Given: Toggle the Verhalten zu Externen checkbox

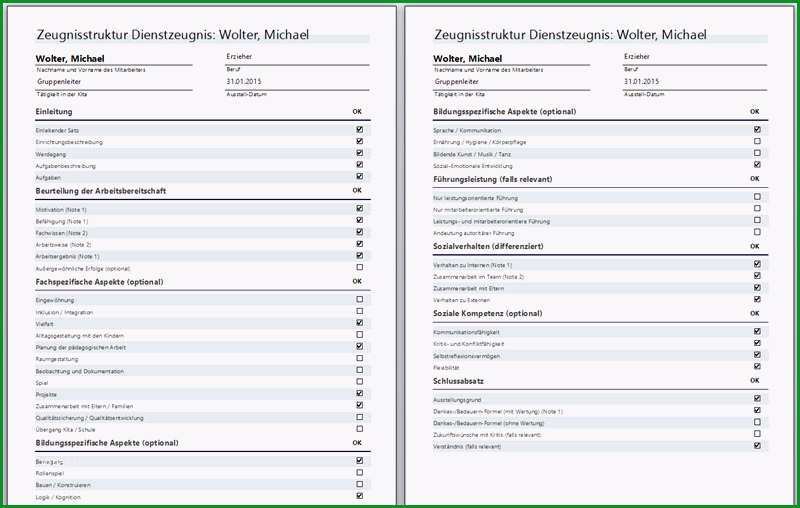Looking at the screenshot, I should pyautogui.click(x=757, y=299).
